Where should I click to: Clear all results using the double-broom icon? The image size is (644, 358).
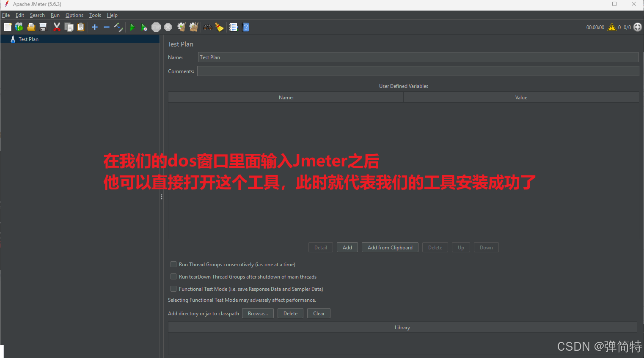click(x=193, y=27)
